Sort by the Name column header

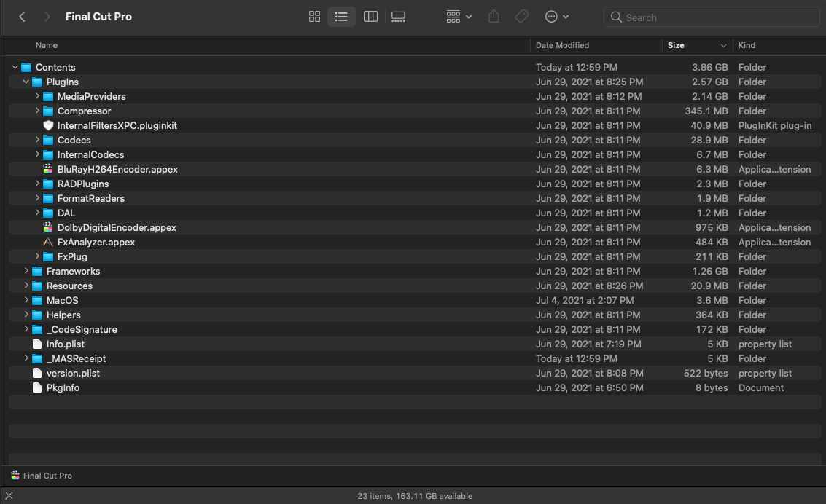pos(47,45)
